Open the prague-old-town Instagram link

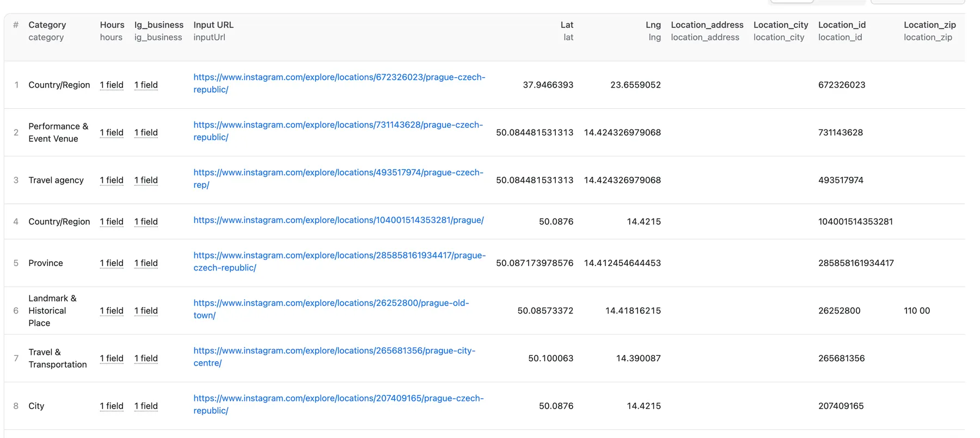[x=330, y=303]
